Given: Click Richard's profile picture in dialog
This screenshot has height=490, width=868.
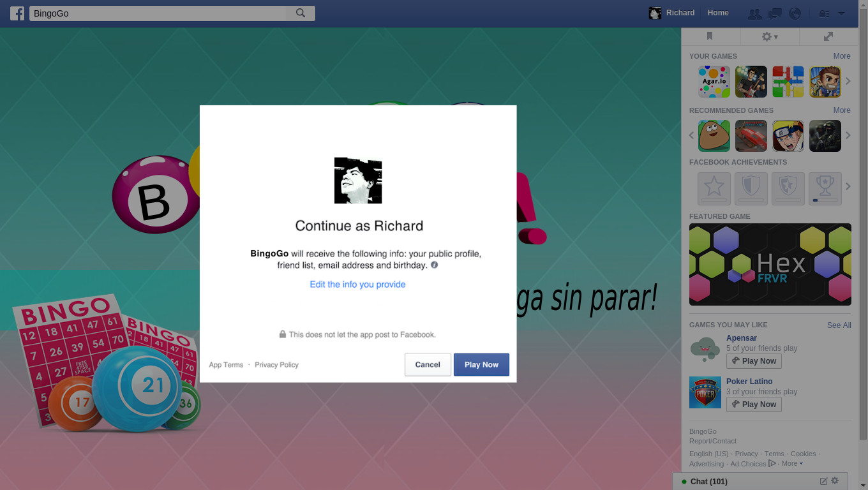Looking at the screenshot, I should coord(358,181).
